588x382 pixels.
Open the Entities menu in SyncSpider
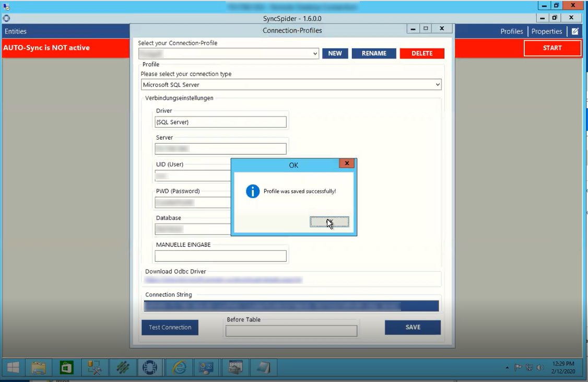point(16,31)
